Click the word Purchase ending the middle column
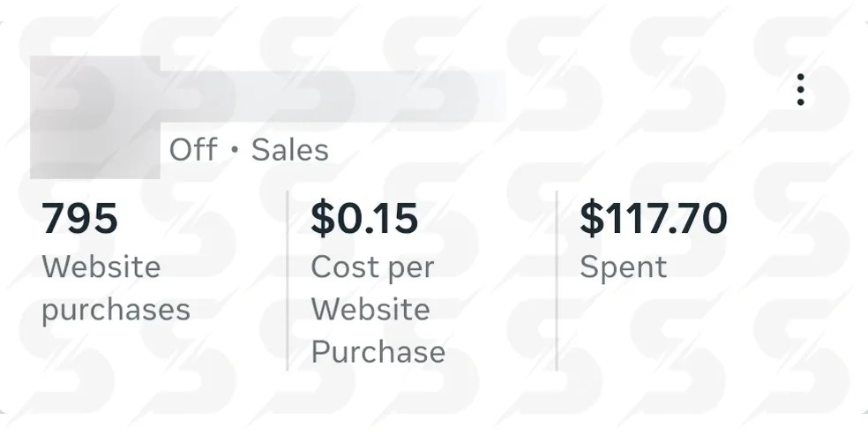 pos(378,353)
